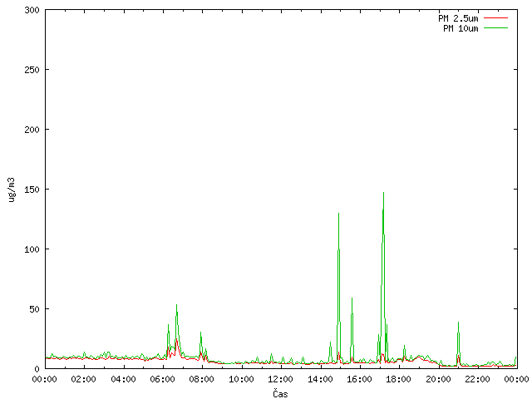
Task: Click the 150 y-axis value
Action: pyautogui.click(x=32, y=190)
